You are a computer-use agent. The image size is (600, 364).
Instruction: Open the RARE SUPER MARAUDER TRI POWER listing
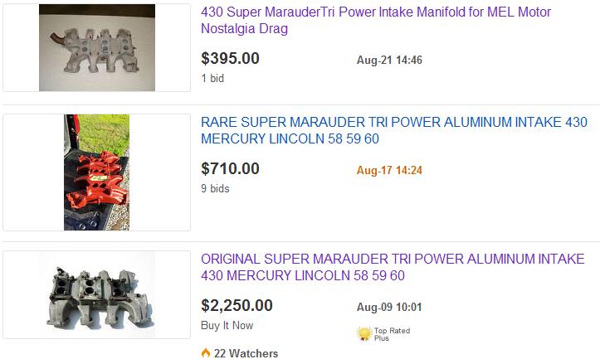[393, 131]
